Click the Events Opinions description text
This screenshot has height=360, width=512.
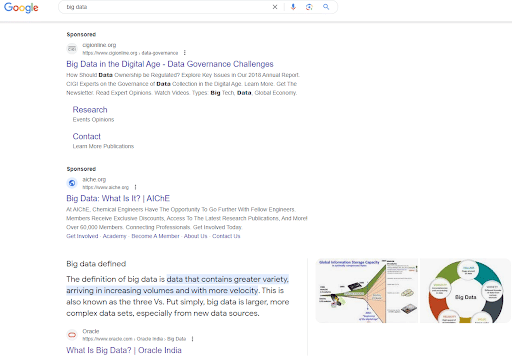[93, 119]
